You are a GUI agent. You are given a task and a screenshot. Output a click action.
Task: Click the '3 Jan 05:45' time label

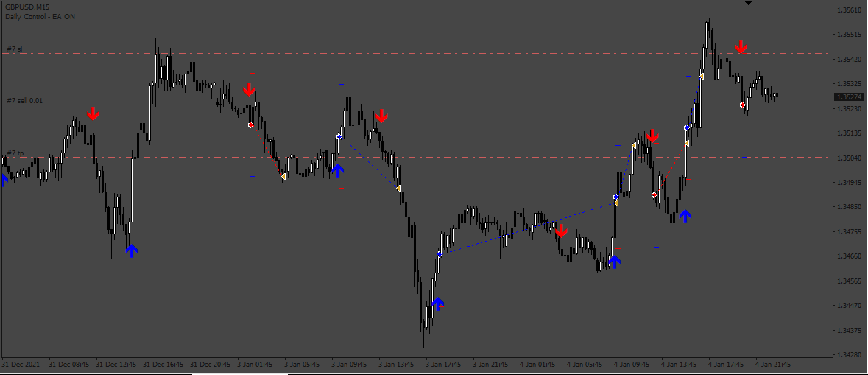[303, 365]
